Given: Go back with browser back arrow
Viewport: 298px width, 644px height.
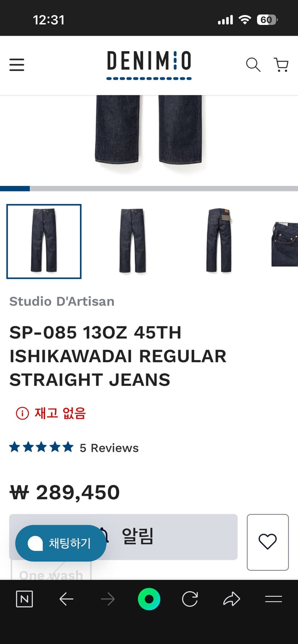Looking at the screenshot, I should point(66,599).
